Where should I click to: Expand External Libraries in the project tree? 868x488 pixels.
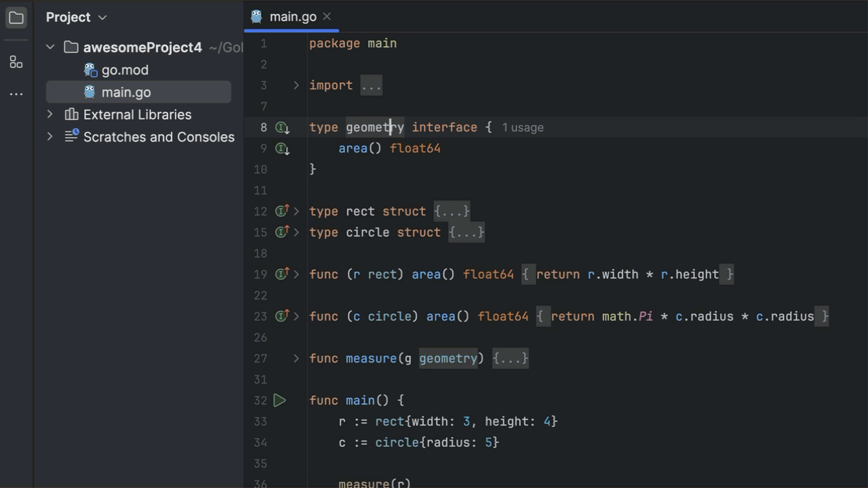point(50,115)
